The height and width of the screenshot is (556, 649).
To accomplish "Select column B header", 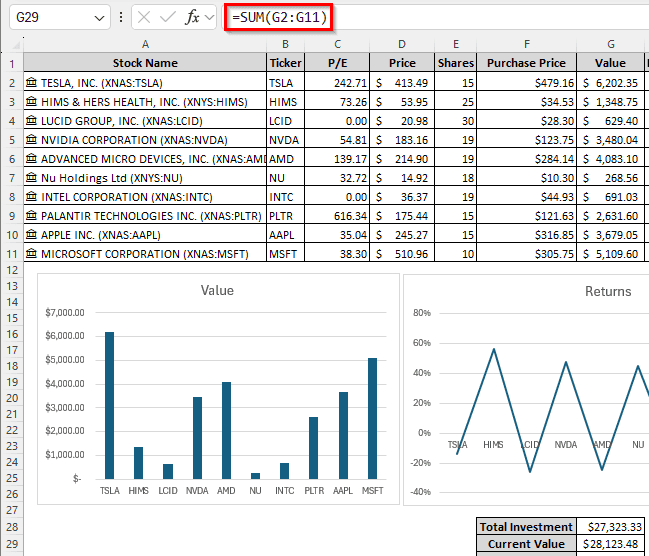I will [285, 44].
